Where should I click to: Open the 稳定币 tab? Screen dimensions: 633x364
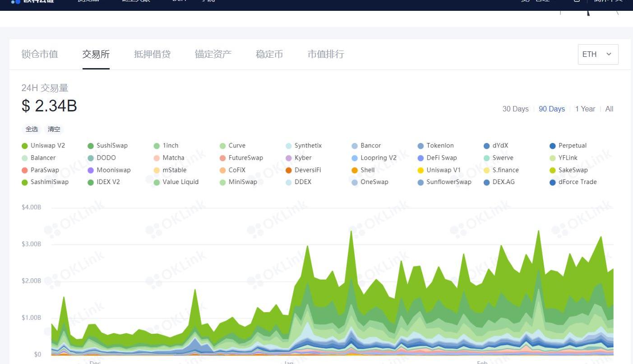[269, 54]
